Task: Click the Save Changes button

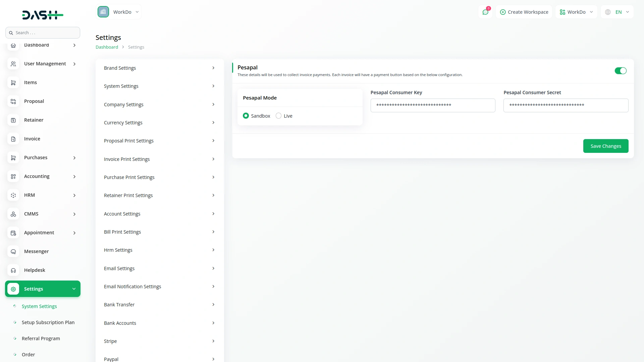Action: pos(605,146)
